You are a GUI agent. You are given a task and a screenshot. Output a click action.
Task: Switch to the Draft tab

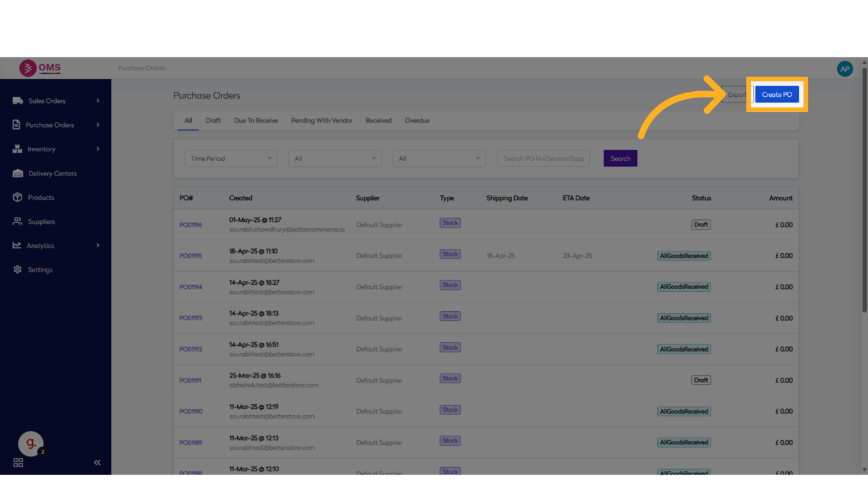pos(213,121)
